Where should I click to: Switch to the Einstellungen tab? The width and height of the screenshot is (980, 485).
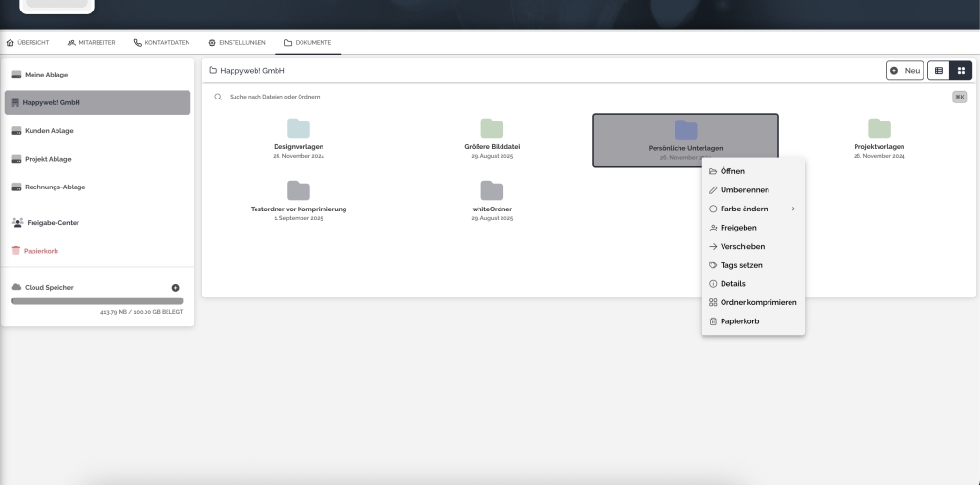237,42
